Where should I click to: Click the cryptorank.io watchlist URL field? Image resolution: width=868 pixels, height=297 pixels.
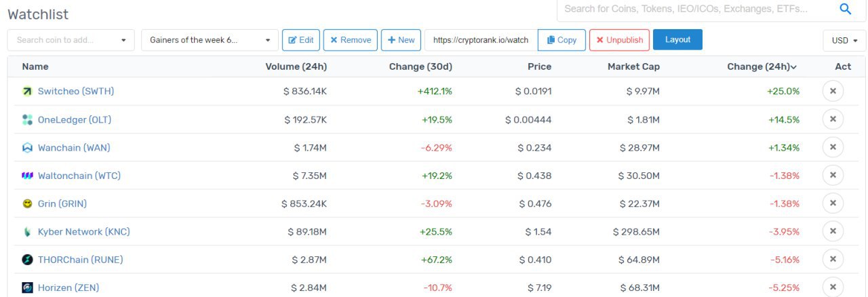(481, 40)
